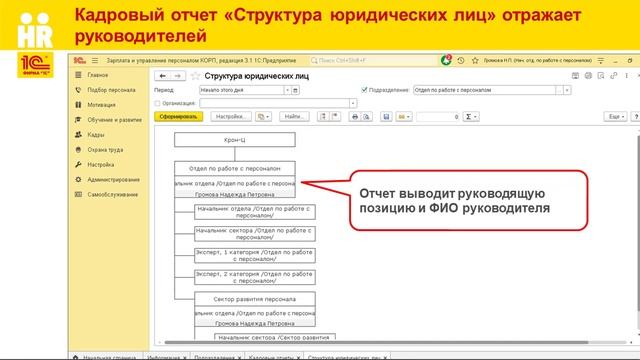Click the 1C logo in the application header

(x=80, y=60)
